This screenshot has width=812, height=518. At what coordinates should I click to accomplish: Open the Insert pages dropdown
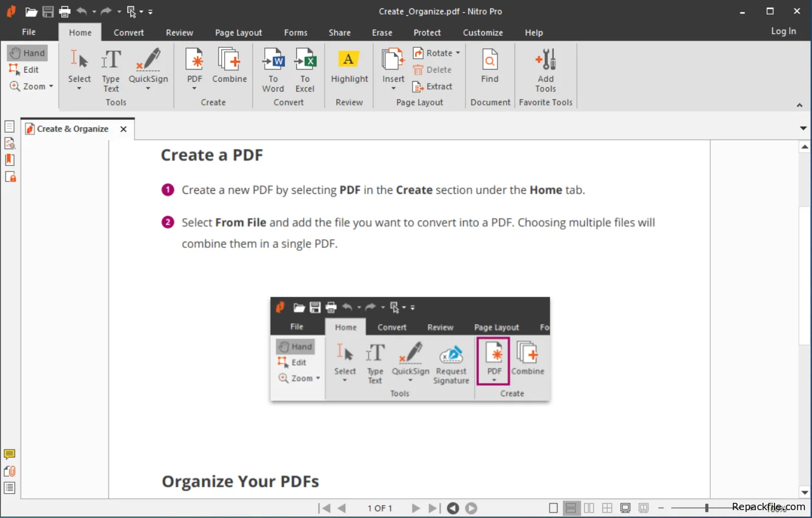point(393,88)
